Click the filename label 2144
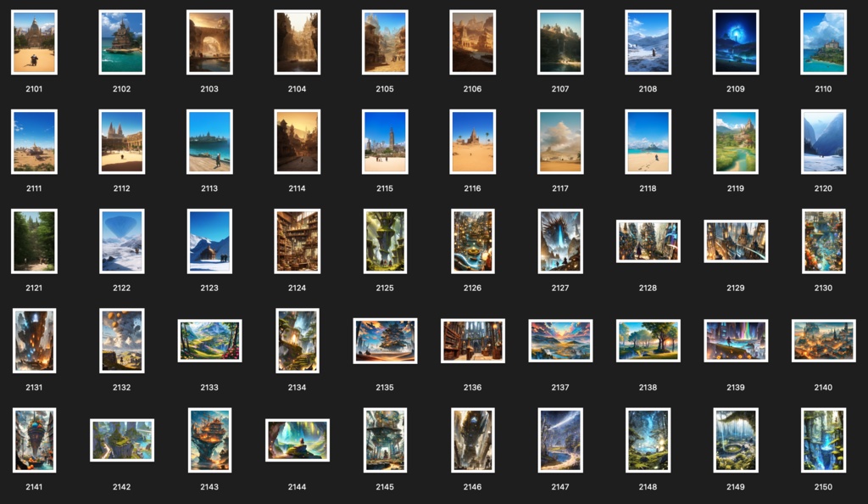The image size is (868, 504). [x=298, y=487]
